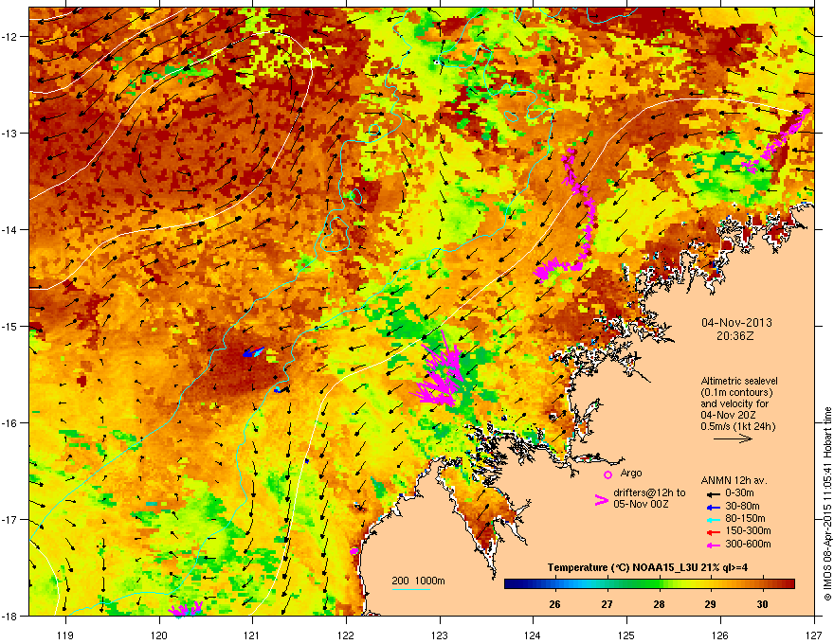834x644 pixels.
Task: Click the '0-30m' depth label
Action: coord(739,493)
